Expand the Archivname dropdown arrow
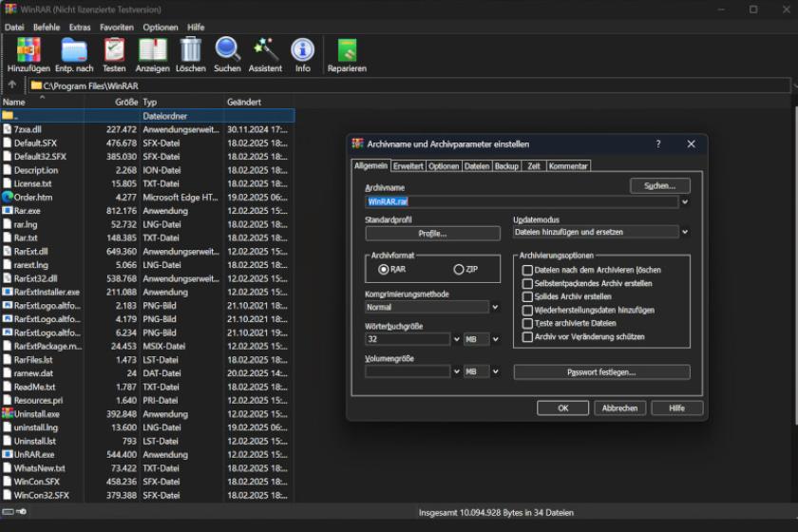 pos(685,201)
